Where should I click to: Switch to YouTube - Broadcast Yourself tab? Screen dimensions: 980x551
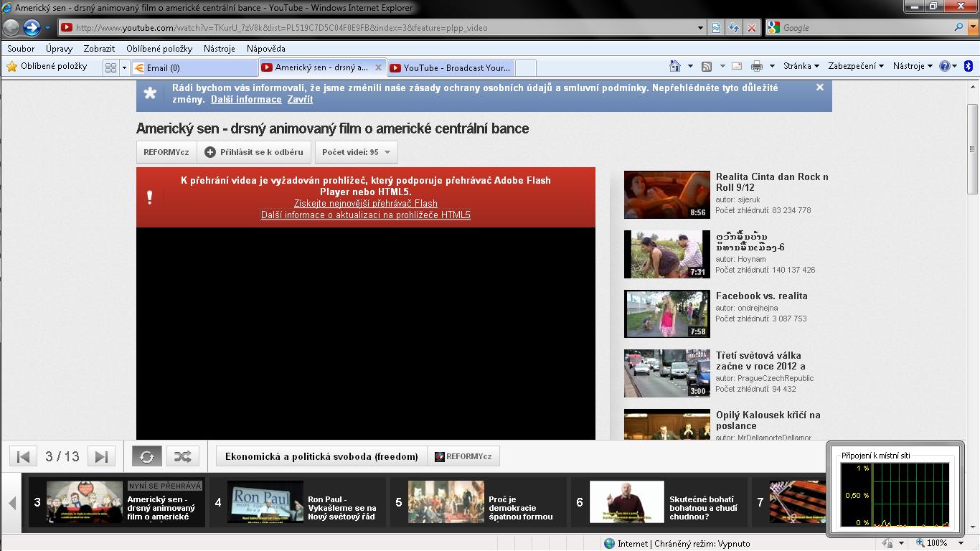click(451, 67)
